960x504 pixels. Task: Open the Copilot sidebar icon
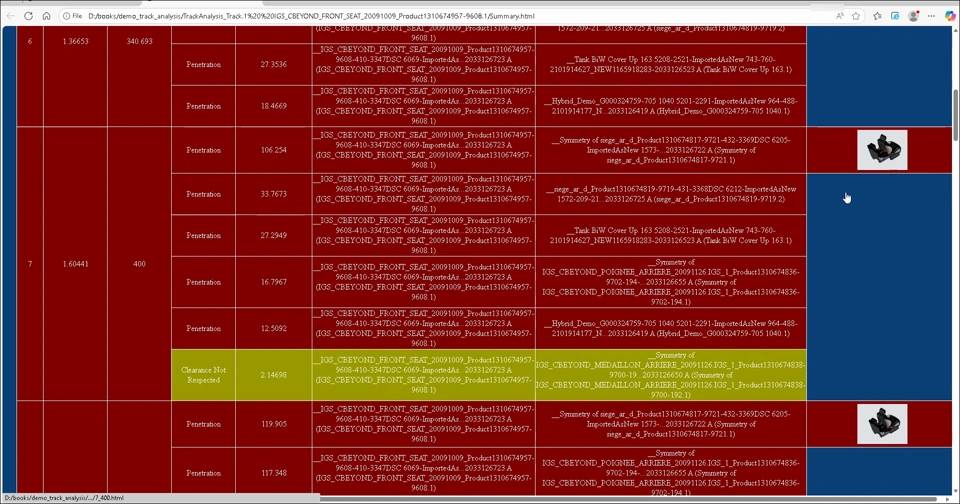[x=950, y=16]
